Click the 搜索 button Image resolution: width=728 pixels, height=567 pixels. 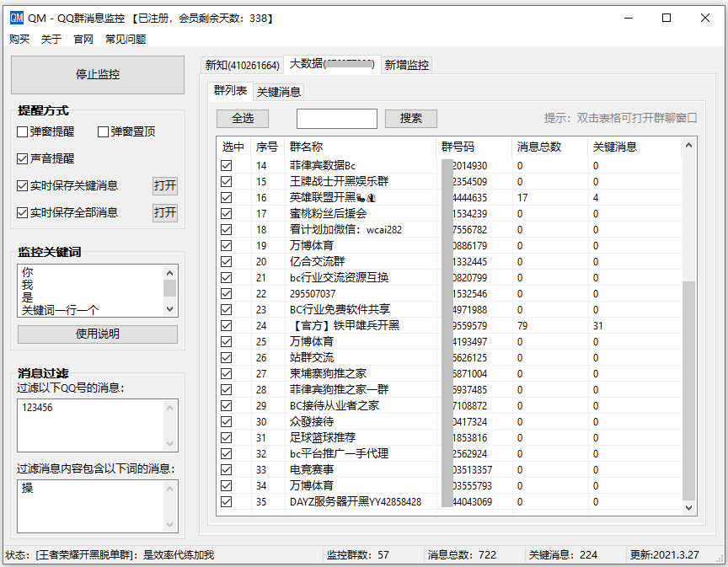click(410, 119)
